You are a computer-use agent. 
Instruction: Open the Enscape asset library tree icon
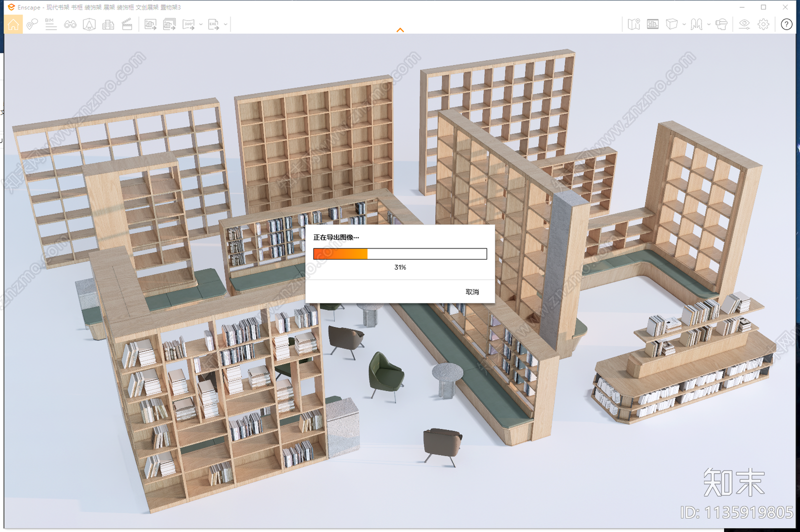[x=89, y=24]
